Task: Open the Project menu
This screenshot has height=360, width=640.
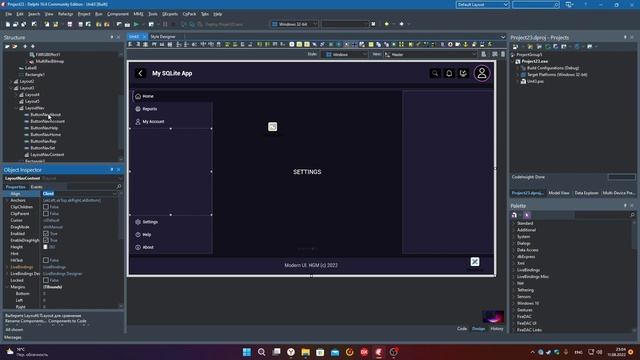Action: (84, 14)
